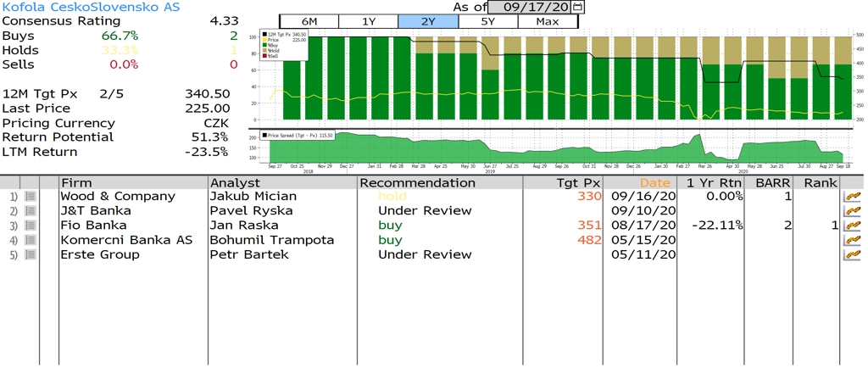Click analyst Pavel Ryska
Screen dimensions: 868x368
pyautogui.click(x=251, y=211)
